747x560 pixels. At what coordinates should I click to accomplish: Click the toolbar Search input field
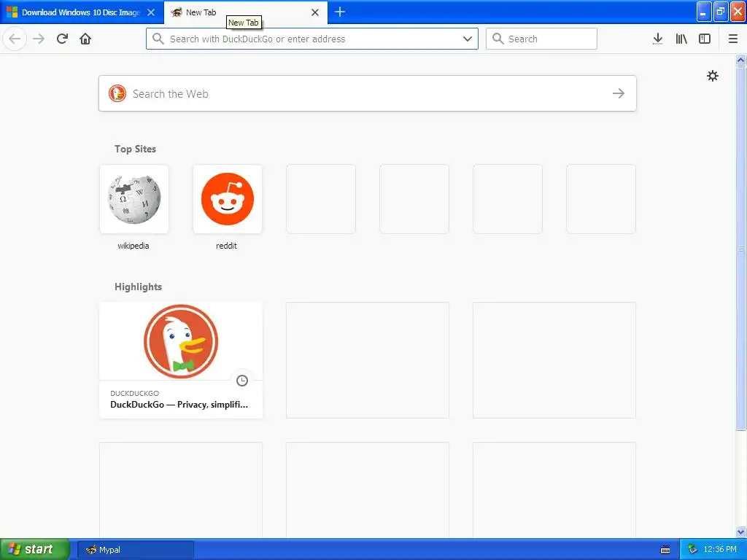click(541, 39)
